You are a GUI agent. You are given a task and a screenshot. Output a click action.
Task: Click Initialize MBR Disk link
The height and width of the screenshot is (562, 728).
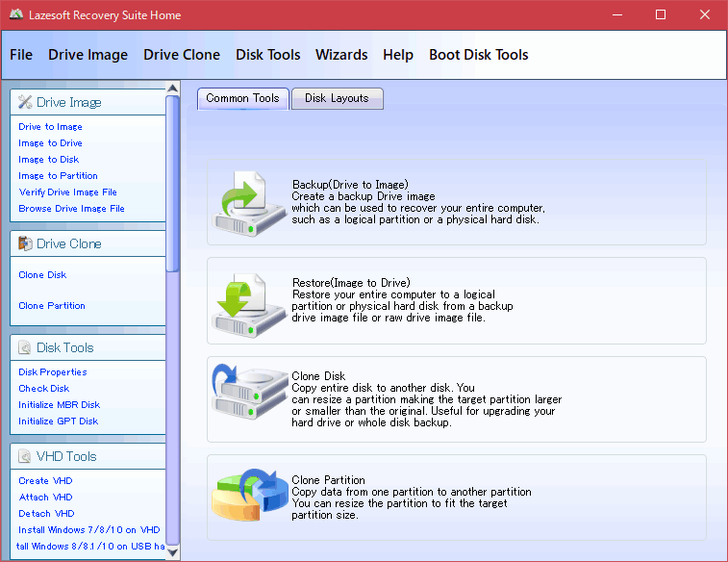[x=59, y=404]
